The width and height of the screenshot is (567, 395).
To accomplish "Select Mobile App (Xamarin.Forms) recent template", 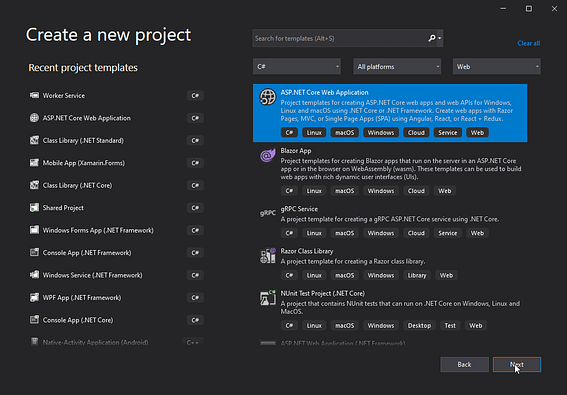I will click(116, 163).
